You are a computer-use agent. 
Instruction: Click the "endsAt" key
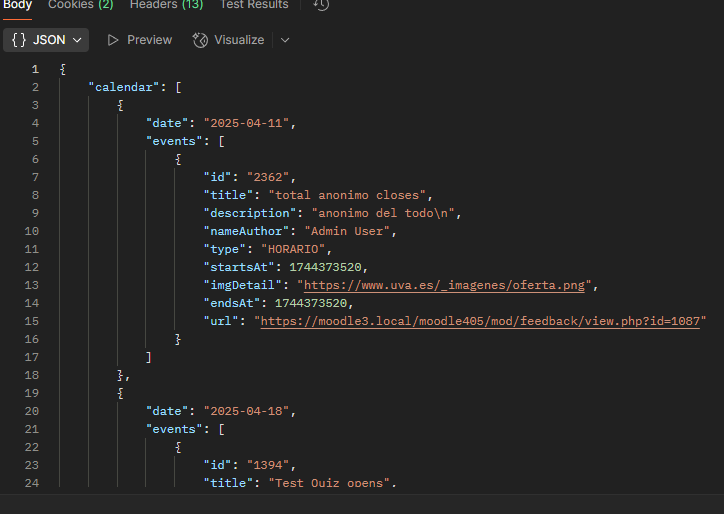[x=232, y=303]
